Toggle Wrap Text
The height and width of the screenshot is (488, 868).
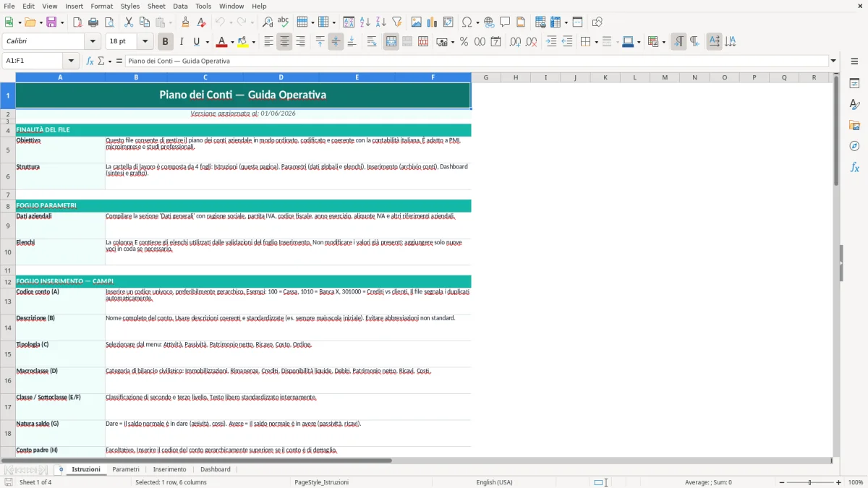click(x=372, y=42)
